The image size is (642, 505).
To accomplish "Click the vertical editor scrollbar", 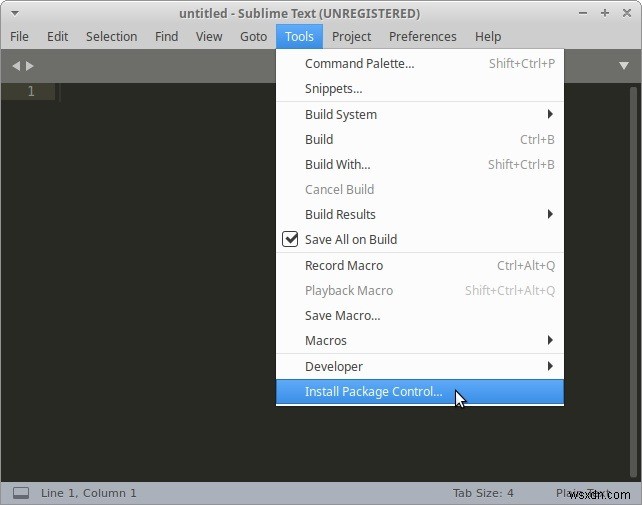I will click(x=633, y=281).
